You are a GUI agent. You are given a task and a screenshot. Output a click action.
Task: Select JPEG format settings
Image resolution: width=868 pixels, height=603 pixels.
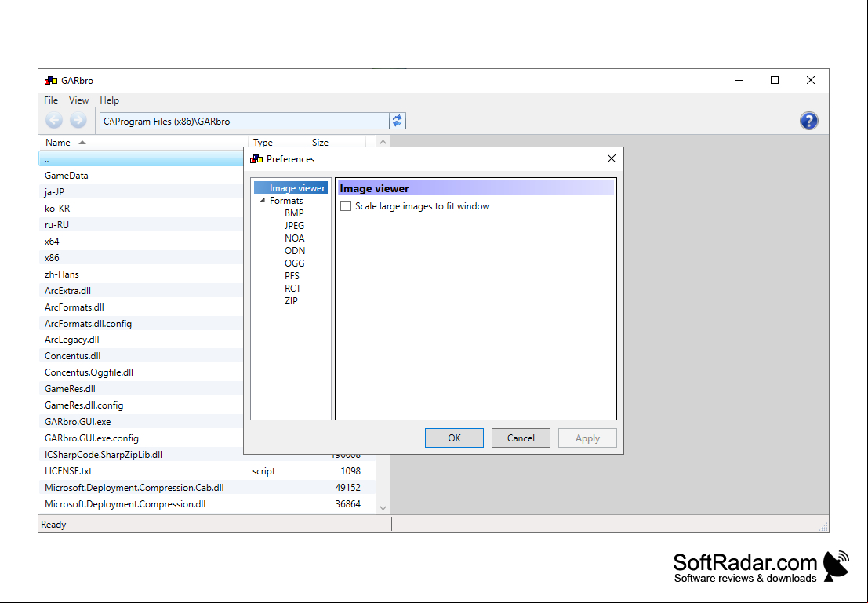pyautogui.click(x=295, y=226)
